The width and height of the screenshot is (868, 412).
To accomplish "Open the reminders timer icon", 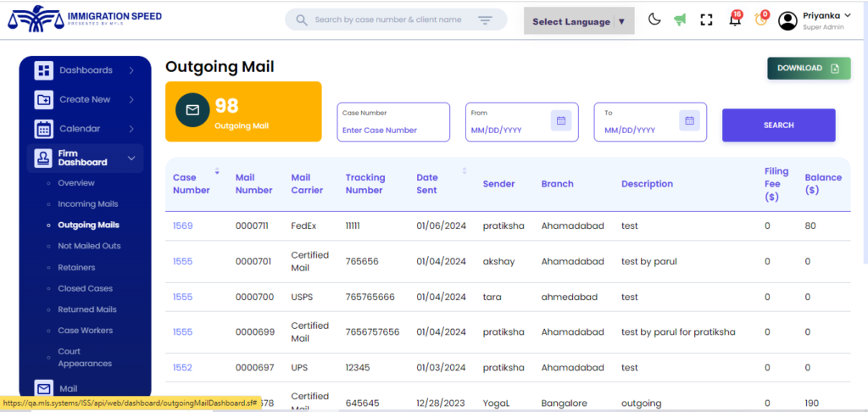I will (x=761, y=19).
